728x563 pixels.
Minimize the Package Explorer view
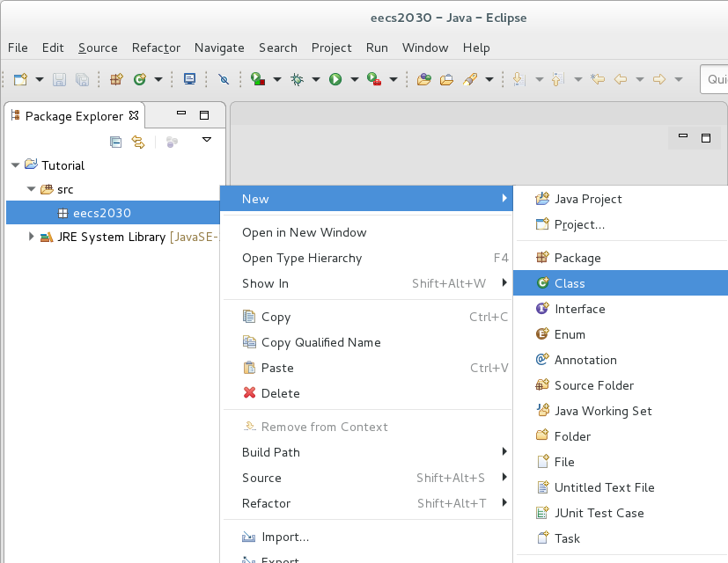click(181, 113)
